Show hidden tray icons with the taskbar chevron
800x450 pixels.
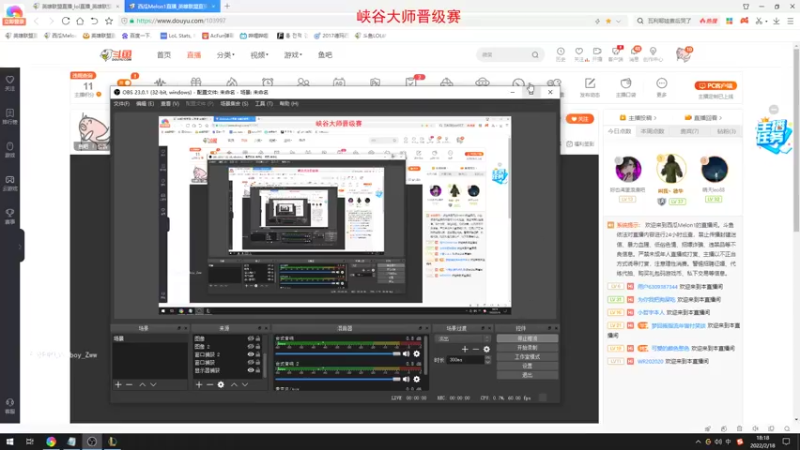click(698, 442)
